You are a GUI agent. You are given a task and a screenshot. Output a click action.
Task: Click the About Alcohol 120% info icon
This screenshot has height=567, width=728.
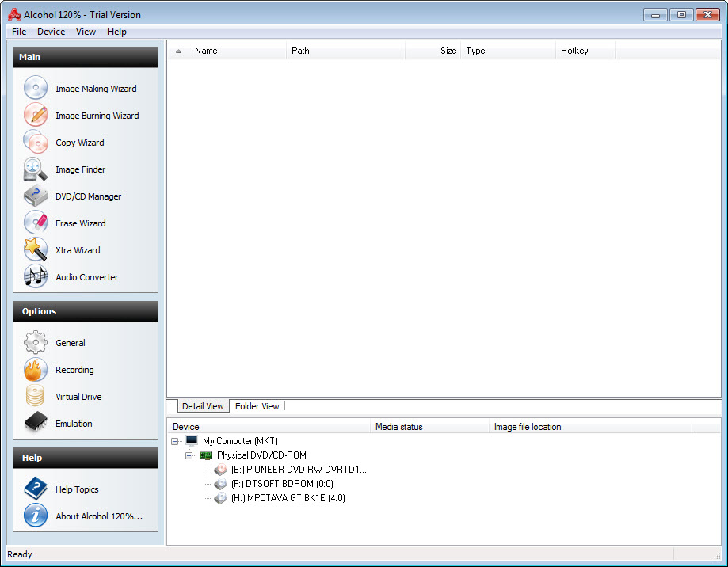(x=36, y=516)
